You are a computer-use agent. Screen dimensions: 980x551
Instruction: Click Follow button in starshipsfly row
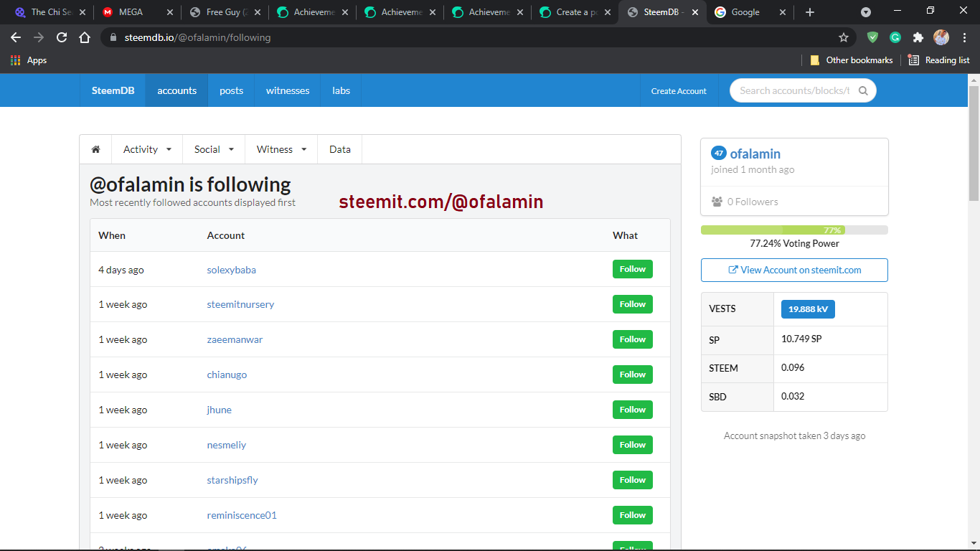point(633,480)
